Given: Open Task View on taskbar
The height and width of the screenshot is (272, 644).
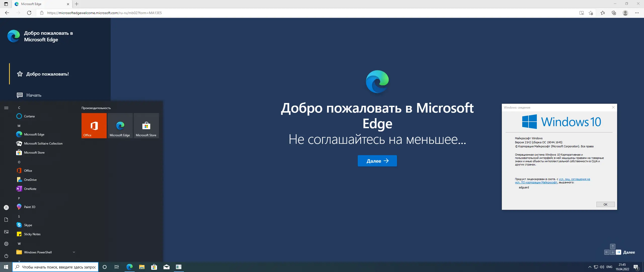Looking at the screenshot, I should 117,267.
